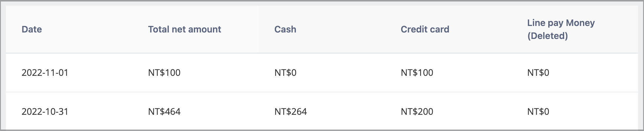The width and height of the screenshot is (644, 131).
Task: Click the Line pay Money (Deleted) header
Action: 561,29
